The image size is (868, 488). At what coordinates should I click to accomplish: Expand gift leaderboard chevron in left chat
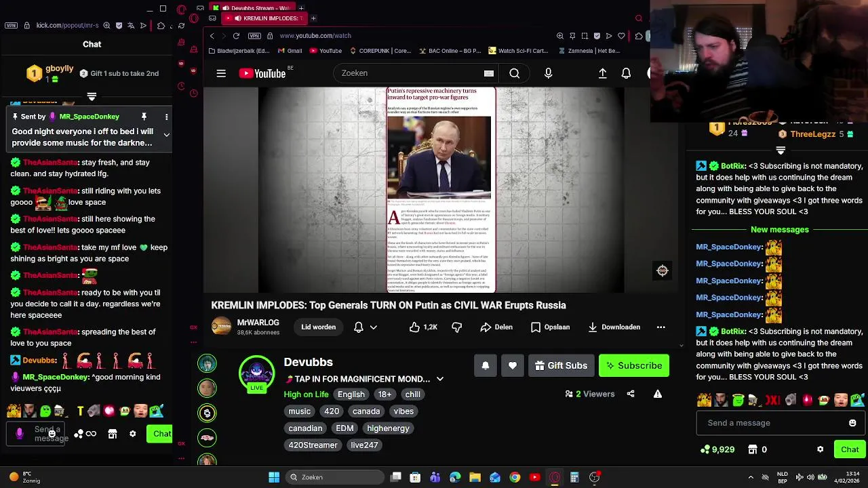92,96
